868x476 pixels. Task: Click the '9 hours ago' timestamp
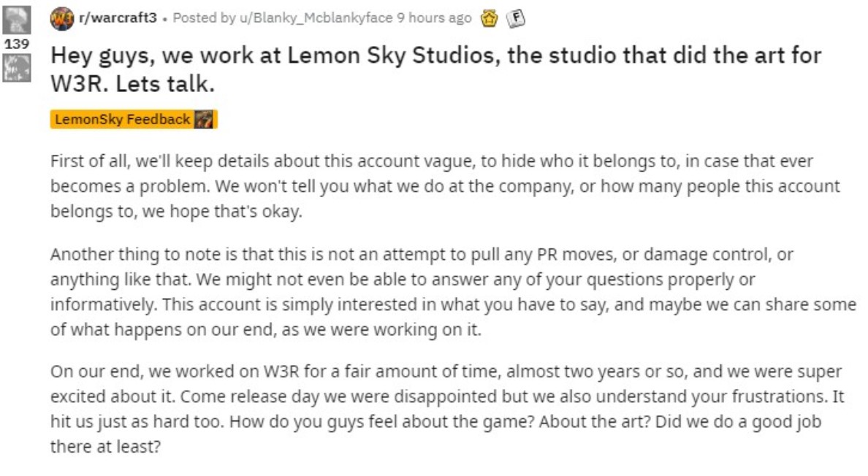pyautogui.click(x=434, y=18)
